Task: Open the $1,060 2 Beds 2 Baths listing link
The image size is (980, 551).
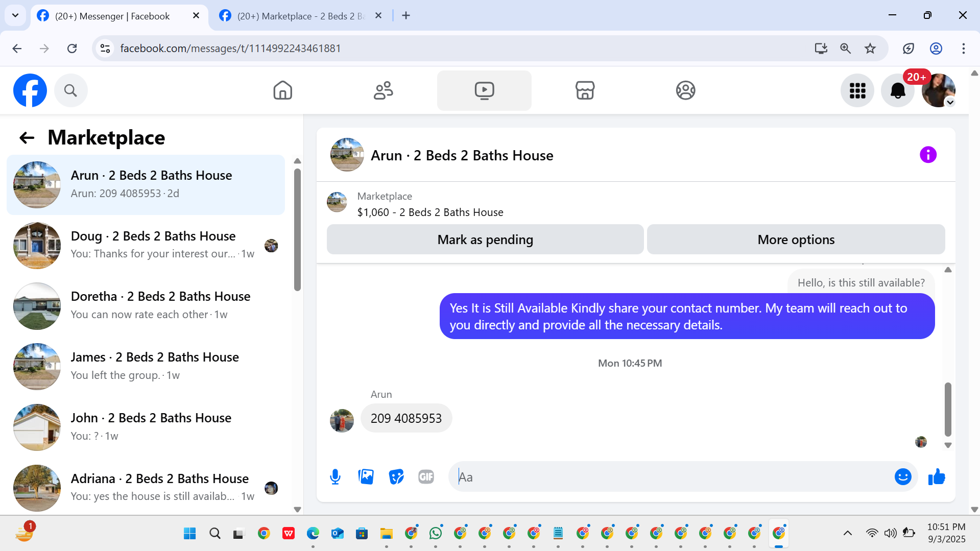Action: (430, 212)
